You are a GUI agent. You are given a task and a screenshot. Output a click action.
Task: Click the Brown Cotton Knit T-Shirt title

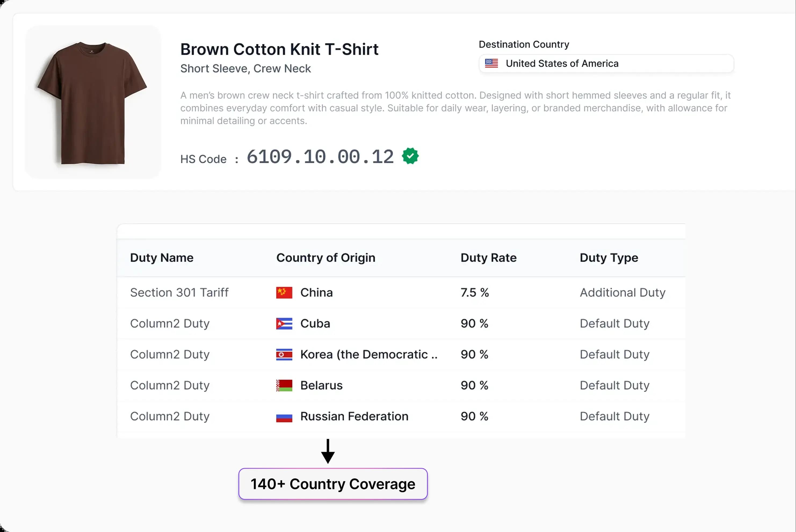point(279,50)
